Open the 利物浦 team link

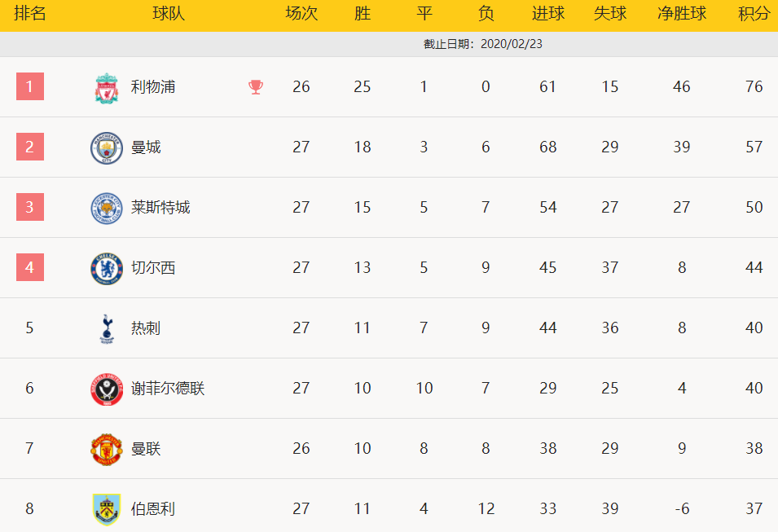click(x=153, y=87)
